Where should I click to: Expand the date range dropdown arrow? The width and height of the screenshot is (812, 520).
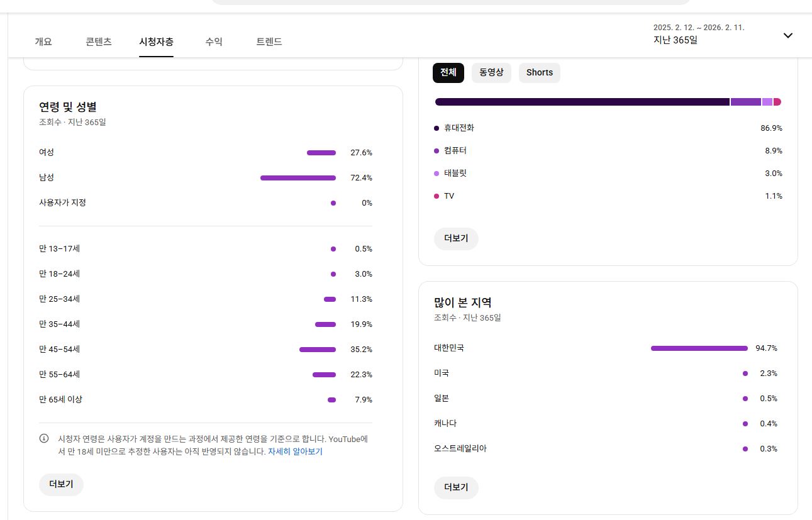point(787,35)
